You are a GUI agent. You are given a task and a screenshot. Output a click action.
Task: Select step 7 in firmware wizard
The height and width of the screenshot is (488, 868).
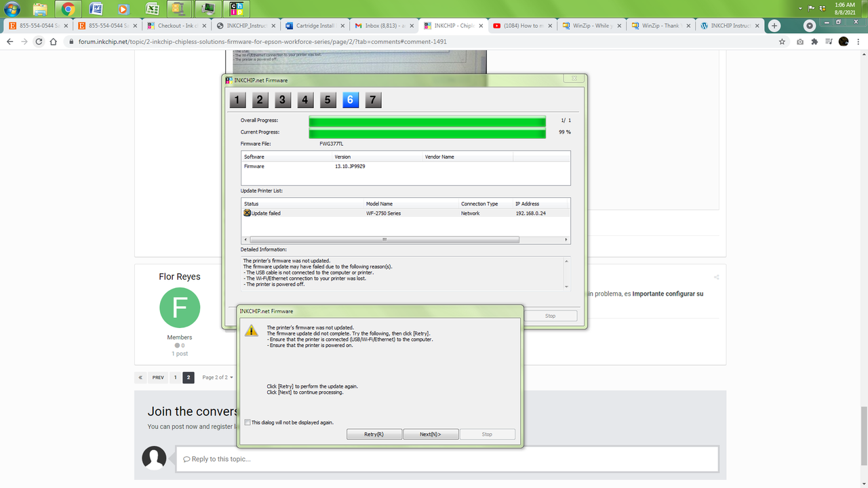coord(372,100)
